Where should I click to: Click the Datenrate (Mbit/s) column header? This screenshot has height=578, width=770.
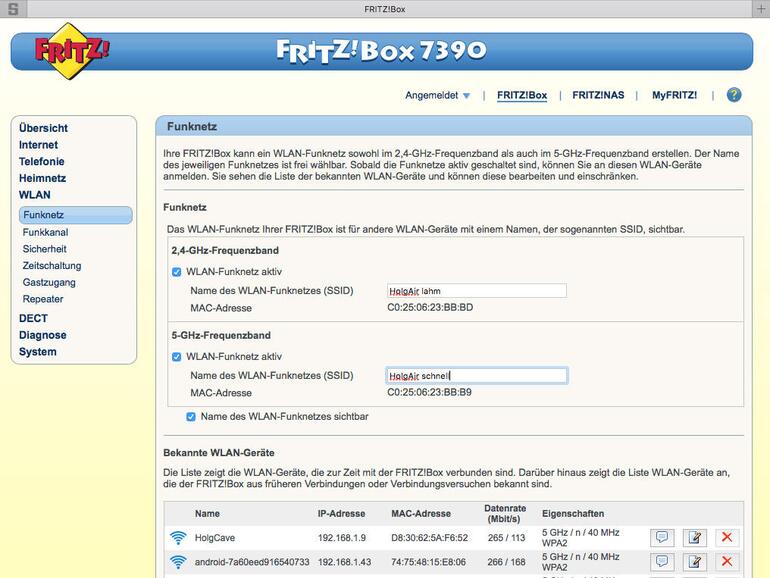[505, 514]
